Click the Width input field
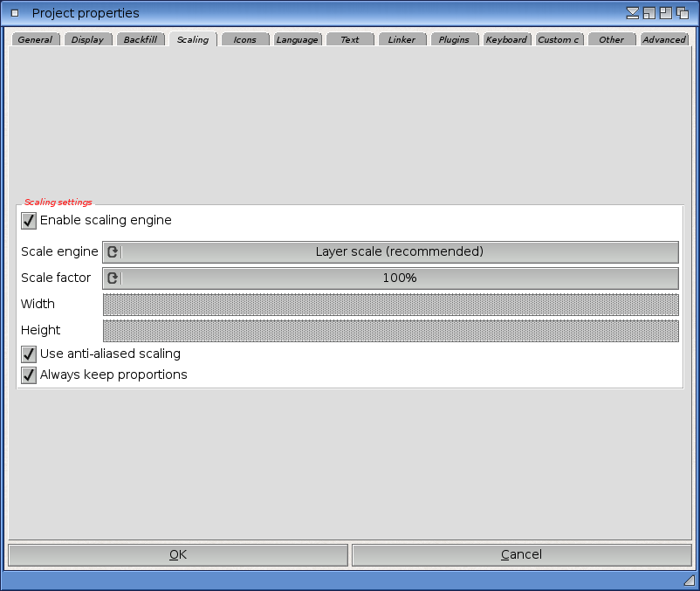 click(x=390, y=305)
